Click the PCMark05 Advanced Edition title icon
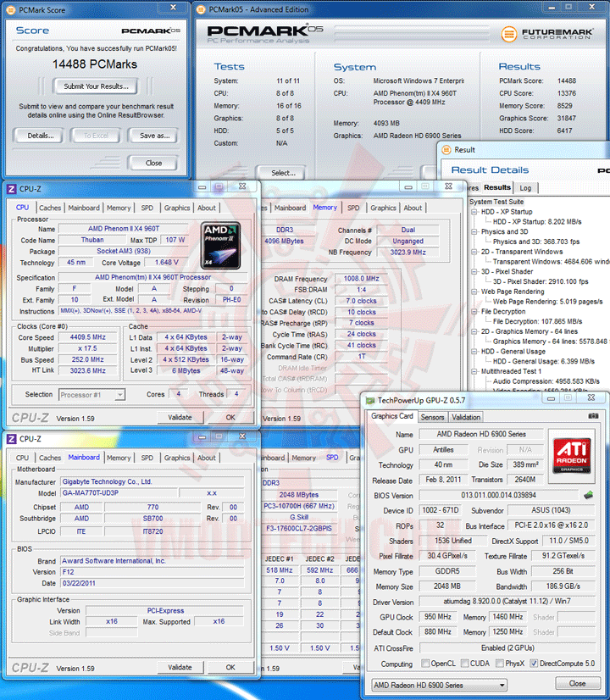 (x=202, y=9)
